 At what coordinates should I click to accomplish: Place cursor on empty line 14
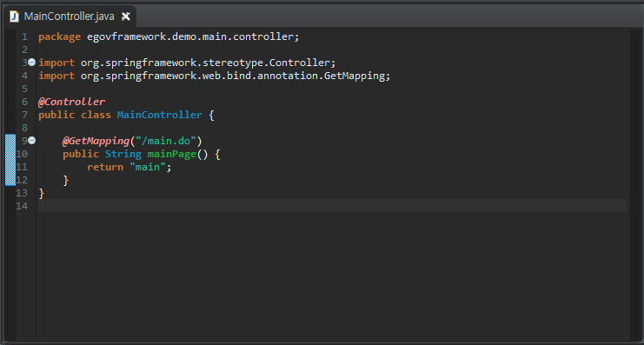[332, 206]
